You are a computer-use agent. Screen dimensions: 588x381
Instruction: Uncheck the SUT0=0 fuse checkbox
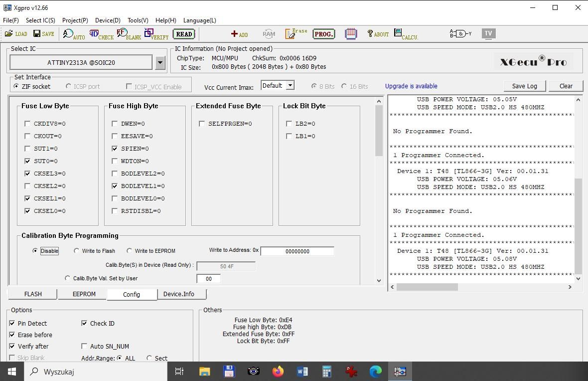pos(27,161)
